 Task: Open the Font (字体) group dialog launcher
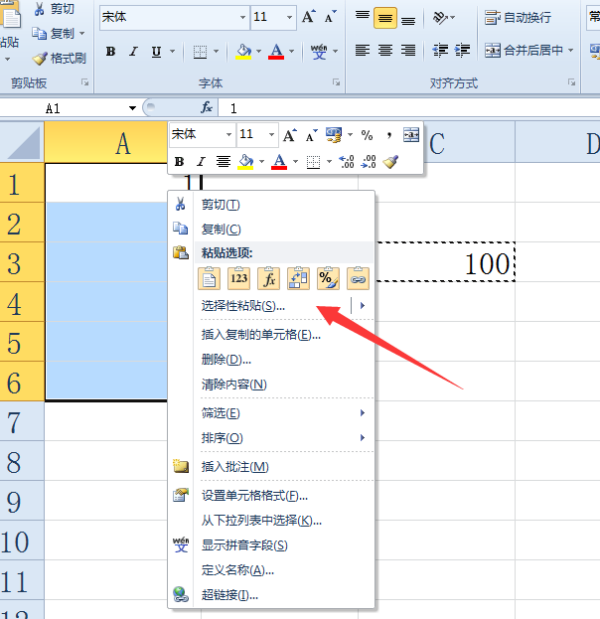[x=336, y=82]
